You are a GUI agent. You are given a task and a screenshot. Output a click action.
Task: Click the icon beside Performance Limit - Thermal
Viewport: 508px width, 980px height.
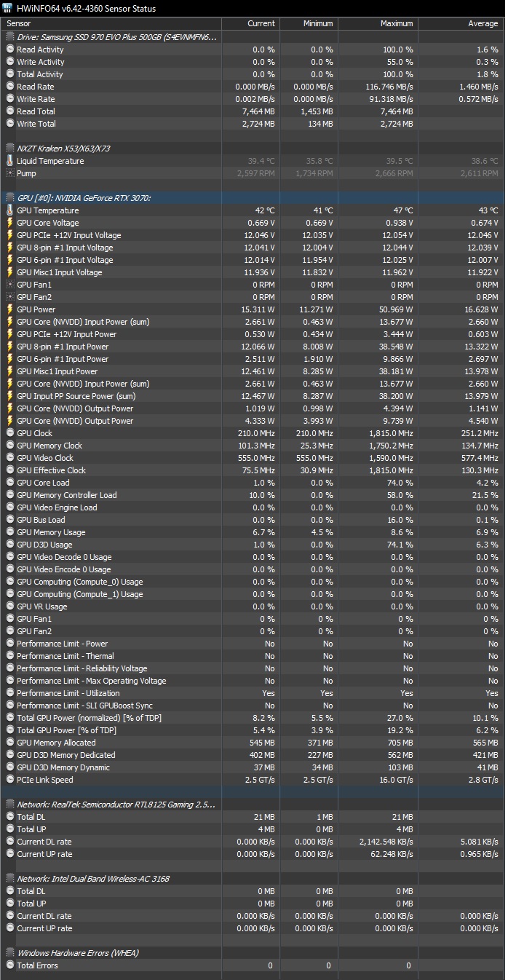[x=9, y=656]
